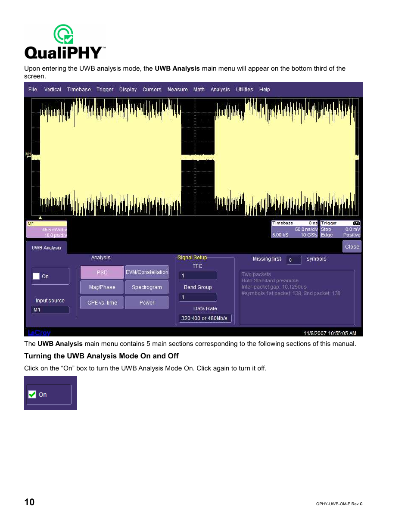
Task: Open the Input source M1 field
Action: [x=50, y=310]
